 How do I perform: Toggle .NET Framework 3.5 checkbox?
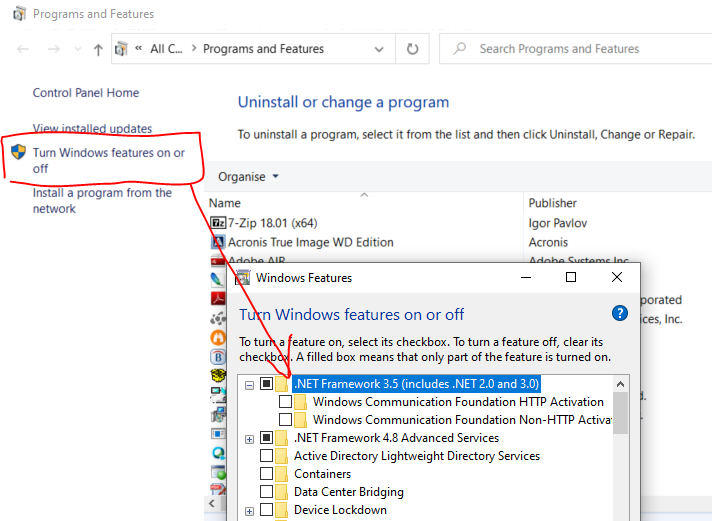pyautogui.click(x=267, y=384)
